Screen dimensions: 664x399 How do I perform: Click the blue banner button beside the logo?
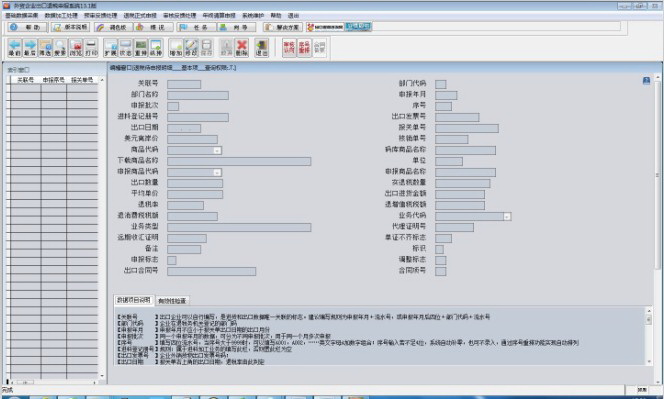[x=358, y=27]
